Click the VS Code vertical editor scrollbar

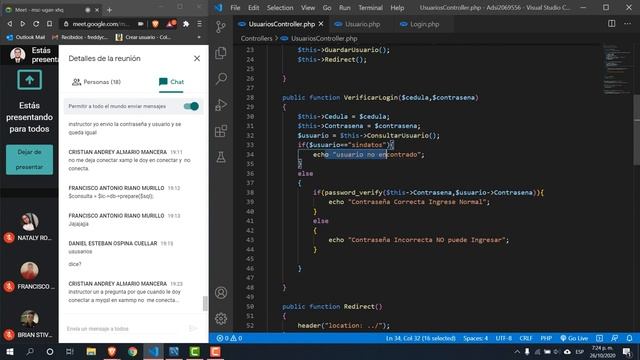(636, 130)
